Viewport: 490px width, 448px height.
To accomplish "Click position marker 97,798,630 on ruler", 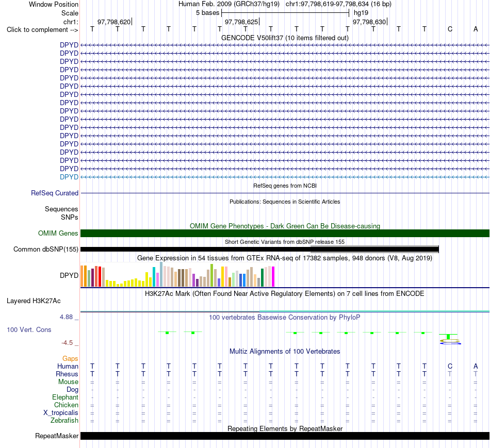I will [x=369, y=22].
